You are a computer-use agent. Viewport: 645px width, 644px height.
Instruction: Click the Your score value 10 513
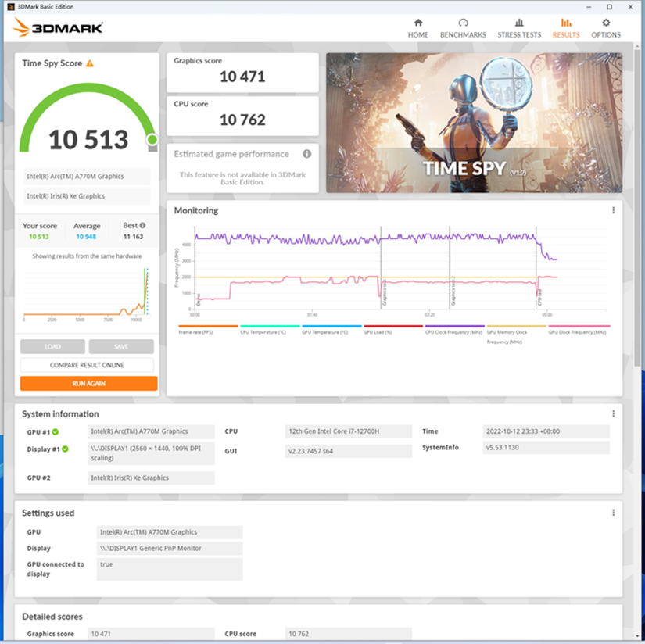pos(39,237)
